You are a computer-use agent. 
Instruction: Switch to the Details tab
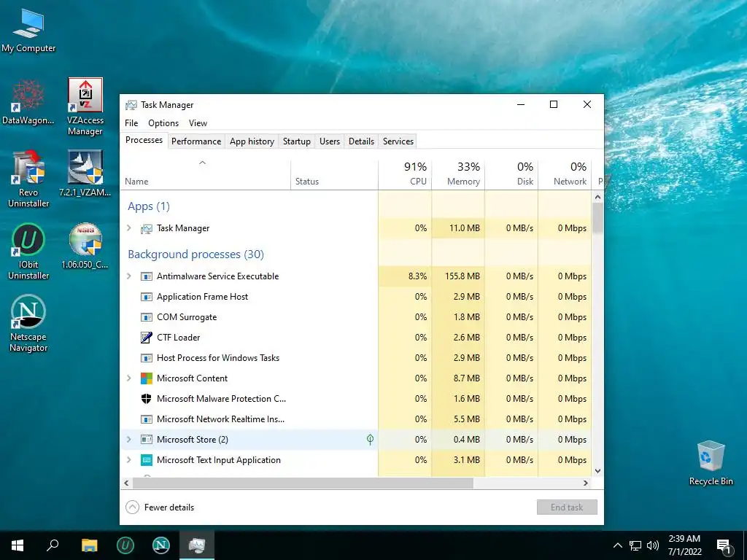point(361,141)
